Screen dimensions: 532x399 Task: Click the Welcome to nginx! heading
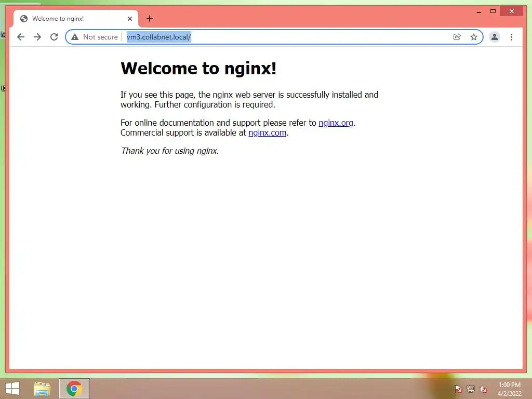tap(198, 69)
